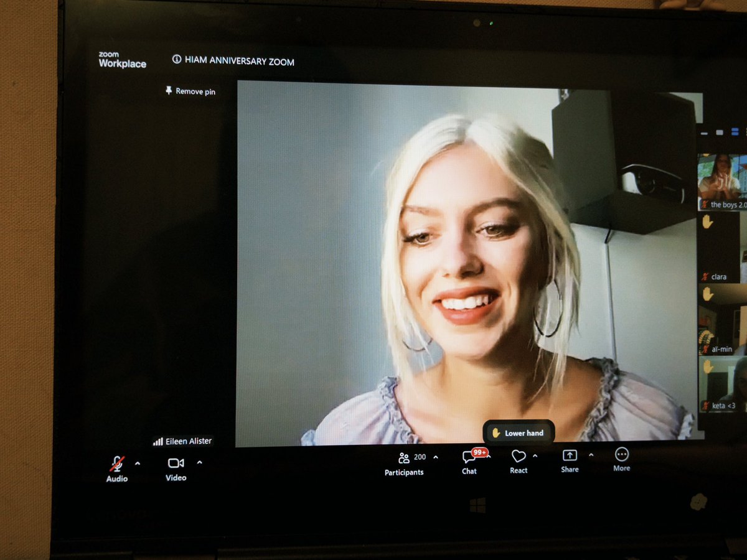Switch thumbnail strip to single-tile view

click(719, 133)
